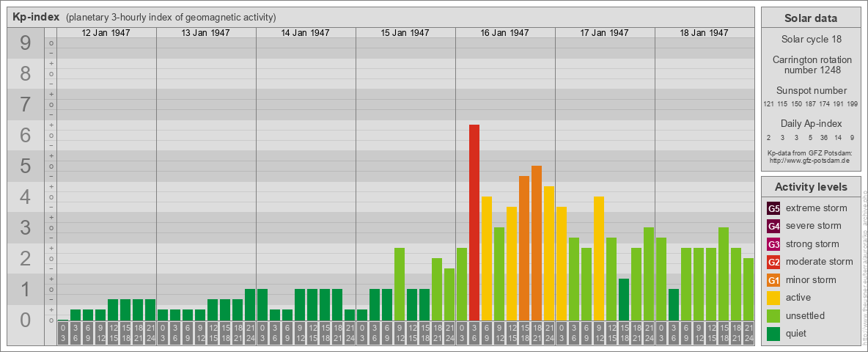Click the G4 severe storm icon
The image size is (868, 352).
click(773, 227)
